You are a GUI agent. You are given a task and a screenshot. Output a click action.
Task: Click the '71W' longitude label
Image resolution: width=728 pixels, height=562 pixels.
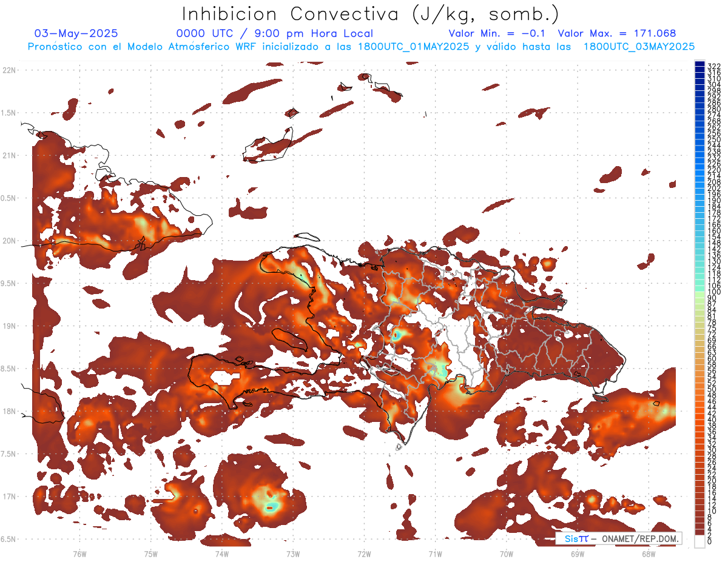(435, 553)
